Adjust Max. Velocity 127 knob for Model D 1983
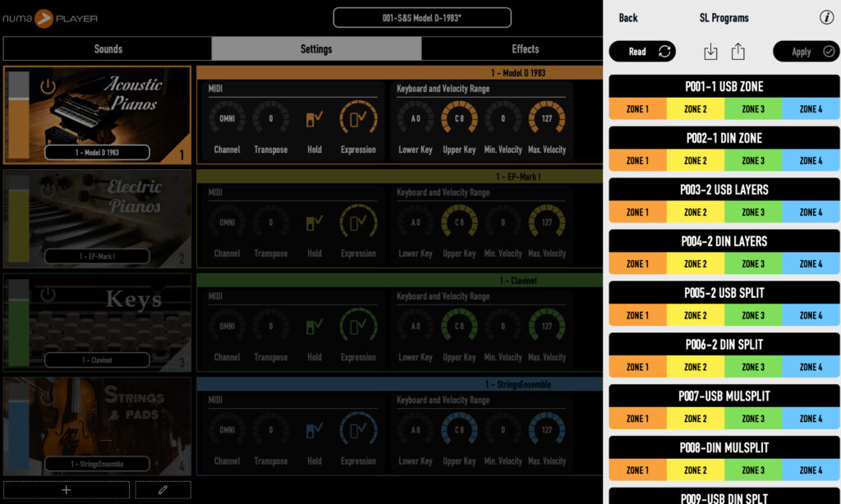Image resolution: width=841 pixels, height=504 pixels. 546,118
